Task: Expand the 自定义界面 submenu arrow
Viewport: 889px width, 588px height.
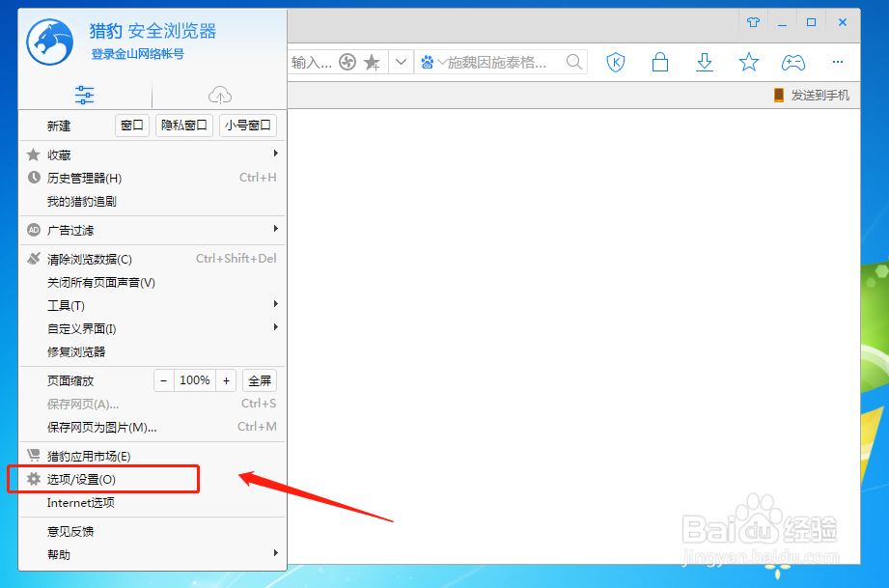Action: [275, 327]
